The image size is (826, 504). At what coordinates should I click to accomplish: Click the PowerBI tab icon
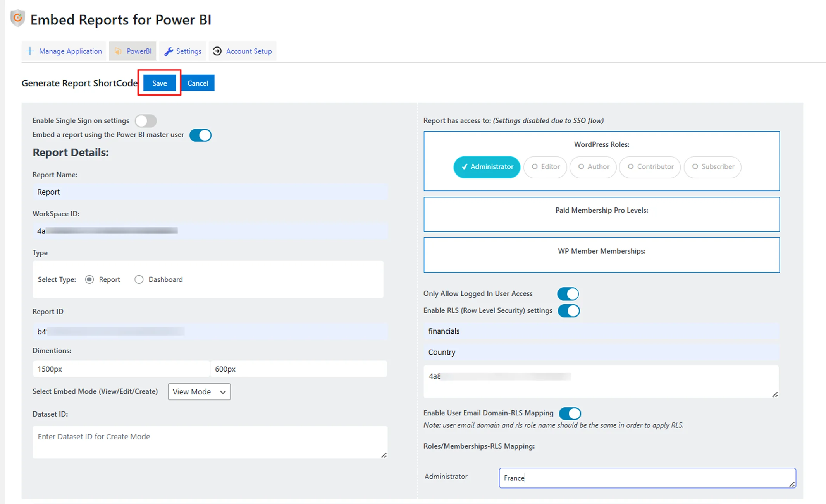click(x=118, y=51)
